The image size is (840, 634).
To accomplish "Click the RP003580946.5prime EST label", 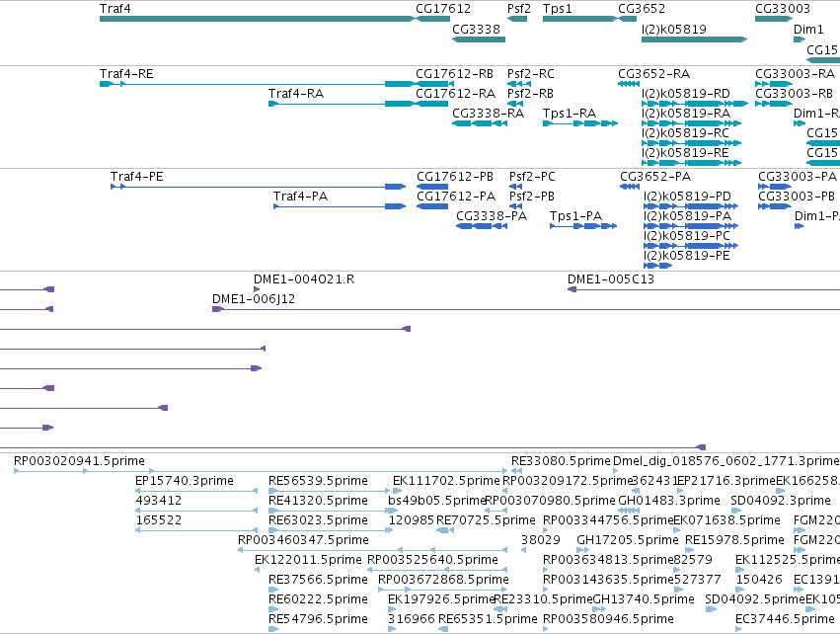I will (x=608, y=619).
